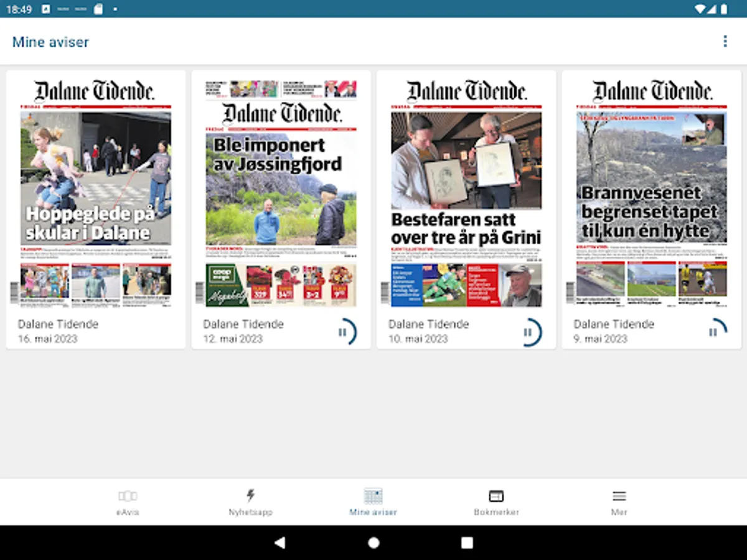Open the 'Ble imponert av Jøssingfjord' front page
This screenshot has height=560, width=747.
[281, 193]
